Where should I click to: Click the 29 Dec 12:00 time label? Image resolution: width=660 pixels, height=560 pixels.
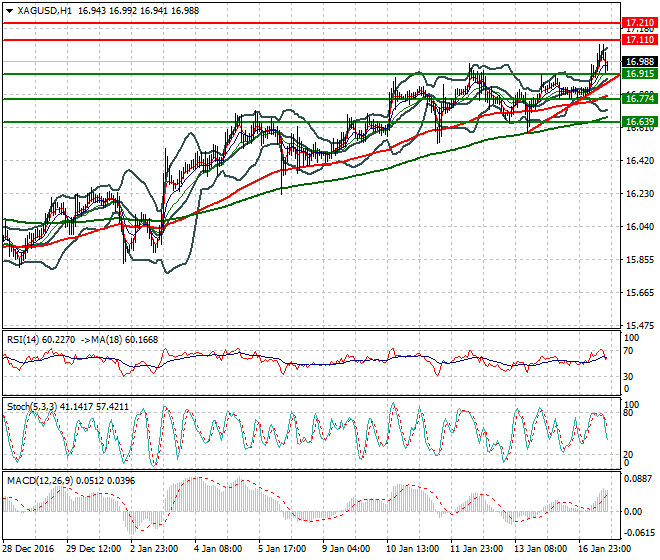(x=93, y=549)
